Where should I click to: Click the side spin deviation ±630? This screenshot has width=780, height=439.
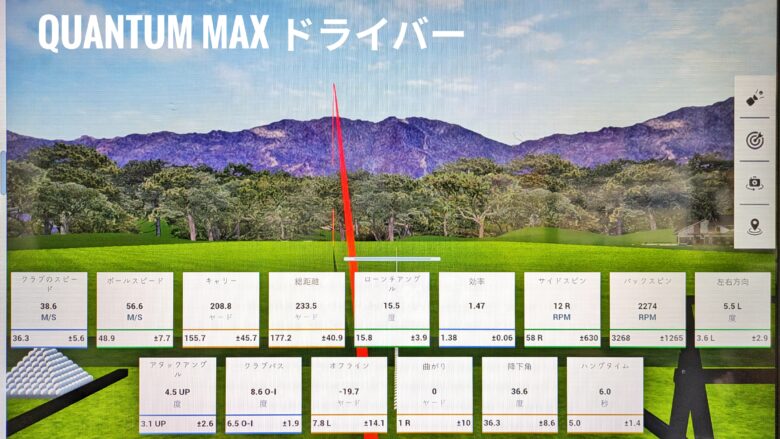coord(589,338)
